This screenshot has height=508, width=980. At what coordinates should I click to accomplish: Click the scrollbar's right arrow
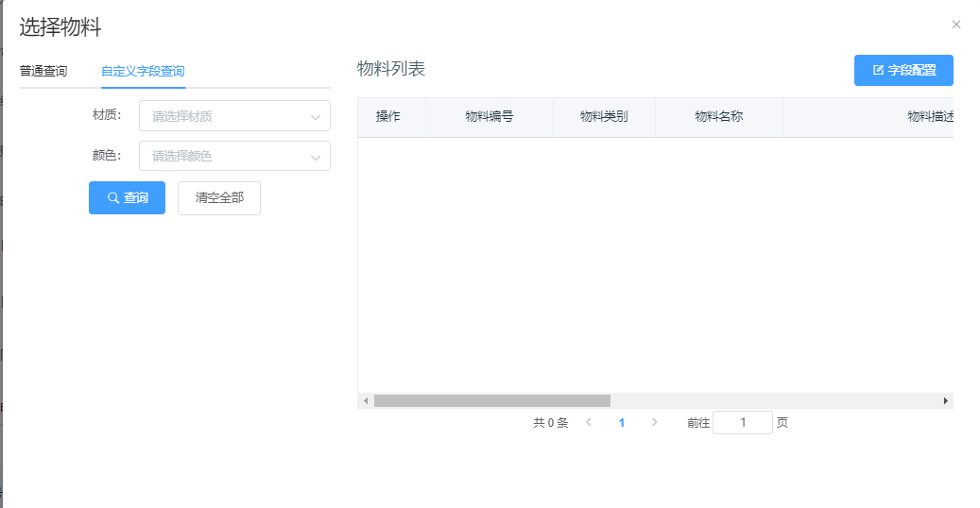(945, 401)
